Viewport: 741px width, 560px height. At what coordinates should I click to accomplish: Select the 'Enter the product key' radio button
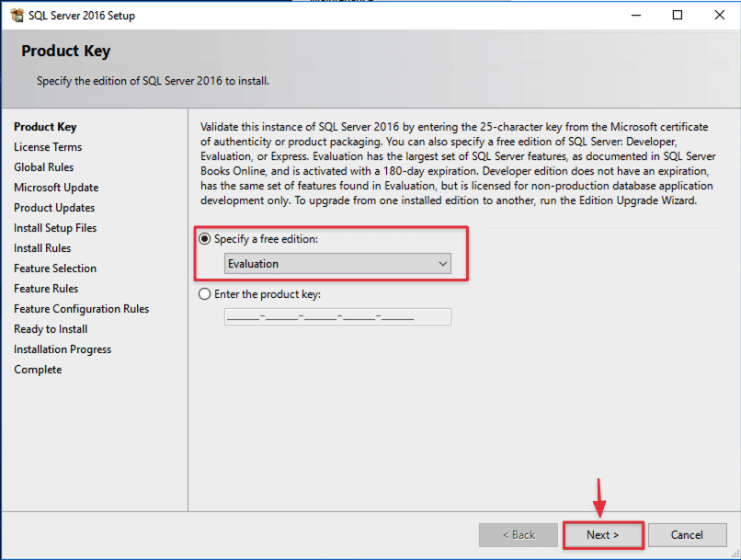[204, 294]
